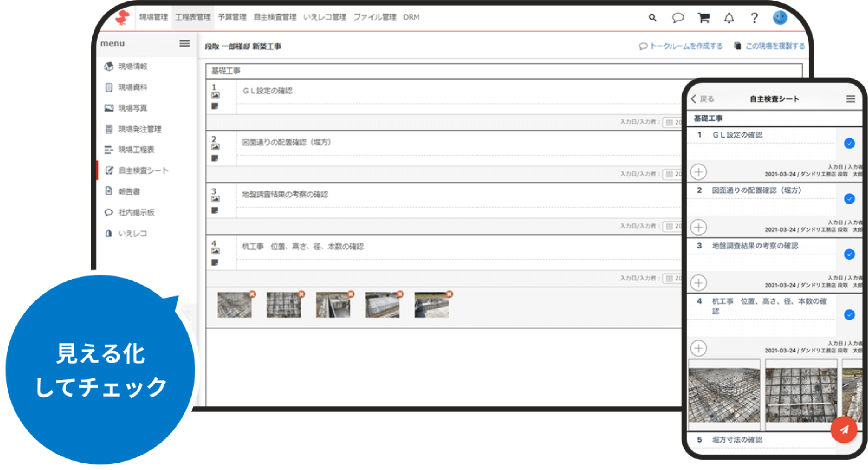Expand plus button under mobile item 1
The image size is (868, 470).
pyautogui.click(x=698, y=172)
